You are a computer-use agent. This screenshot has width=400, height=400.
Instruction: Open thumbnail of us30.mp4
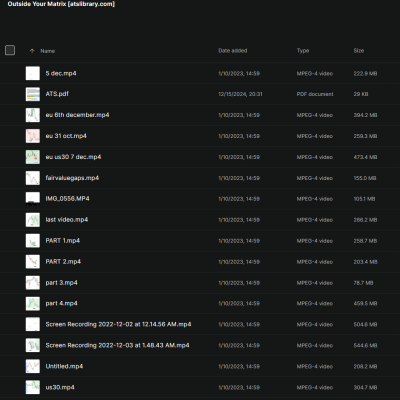pos(33,387)
